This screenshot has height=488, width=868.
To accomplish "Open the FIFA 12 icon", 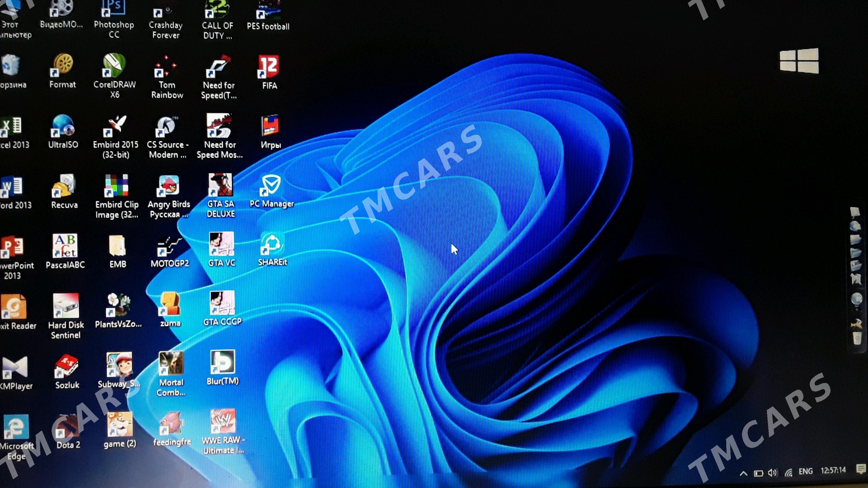I will click(x=269, y=72).
